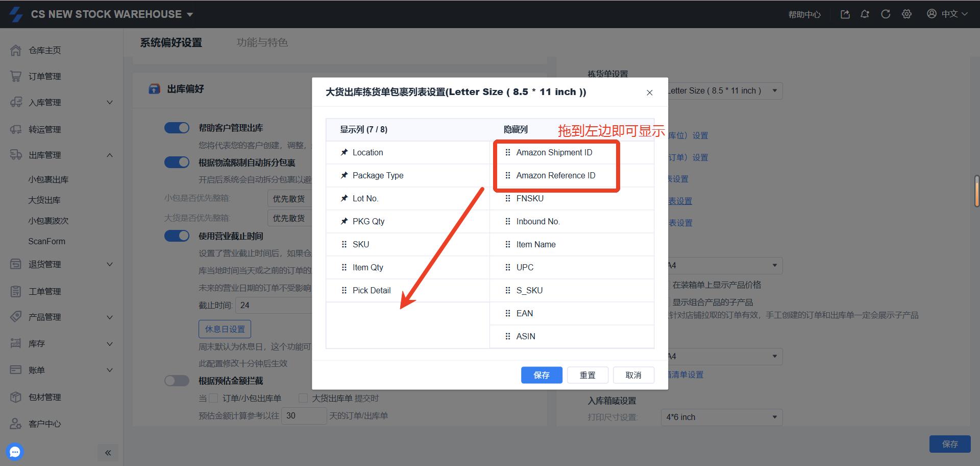
Task: Click the refresh icon in top bar
Action: tap(886, 14)
